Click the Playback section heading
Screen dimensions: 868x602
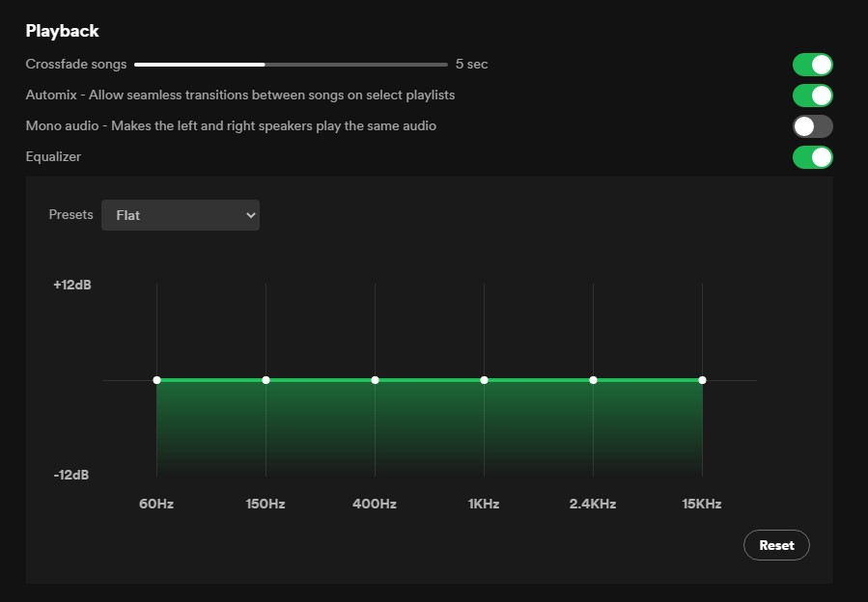point(62,31)
